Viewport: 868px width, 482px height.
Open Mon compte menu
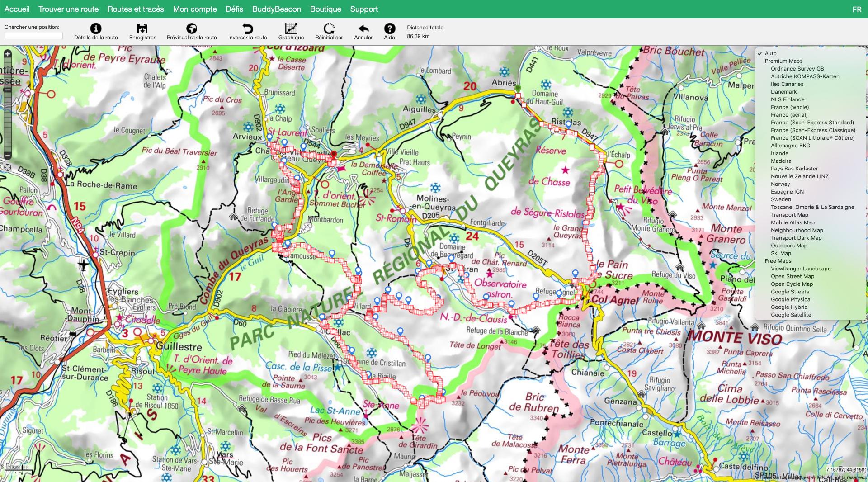coord(195,9)
